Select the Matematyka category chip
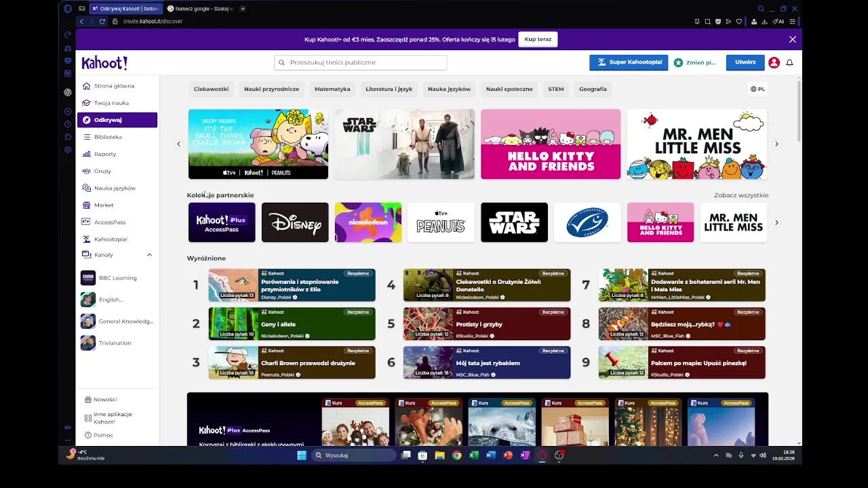Screen dimensions: 868x488 (x=332, y=89)
